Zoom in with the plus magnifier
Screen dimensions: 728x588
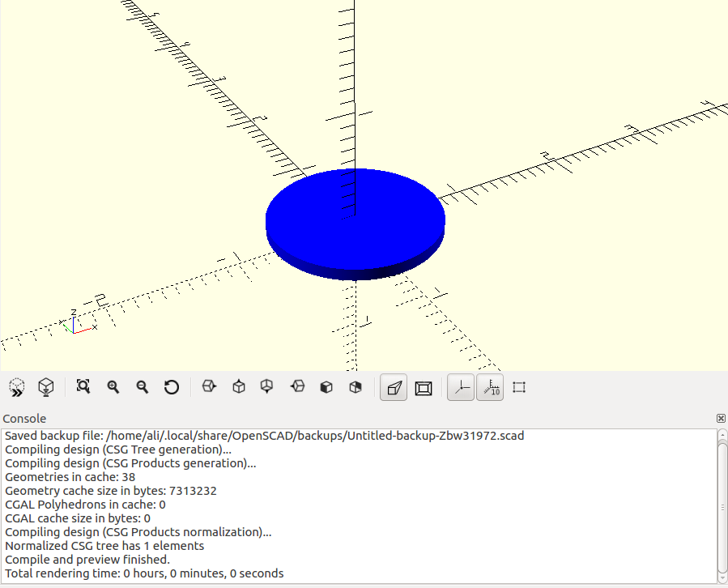(x=113, y=387)
